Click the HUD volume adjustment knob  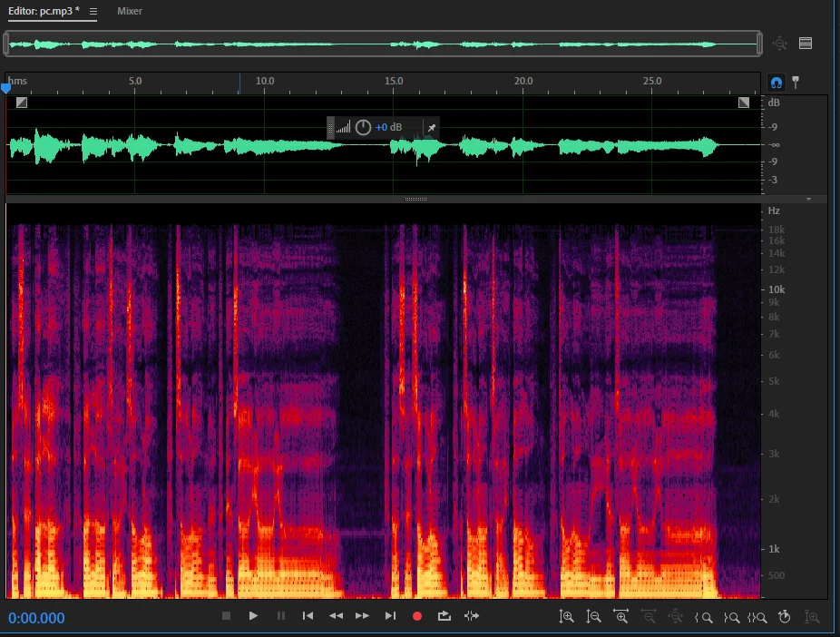point(363,128)
